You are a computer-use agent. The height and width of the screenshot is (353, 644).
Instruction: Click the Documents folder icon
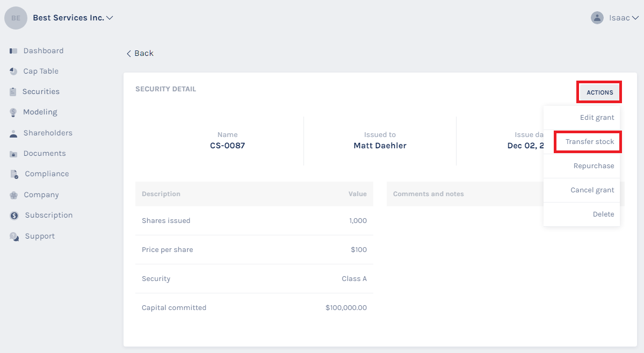tap(13, 154)
